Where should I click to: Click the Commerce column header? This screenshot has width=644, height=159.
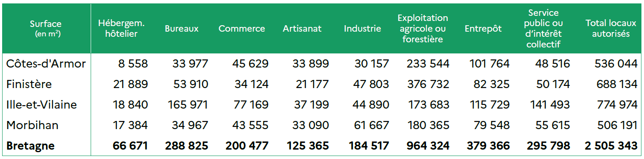242,29
